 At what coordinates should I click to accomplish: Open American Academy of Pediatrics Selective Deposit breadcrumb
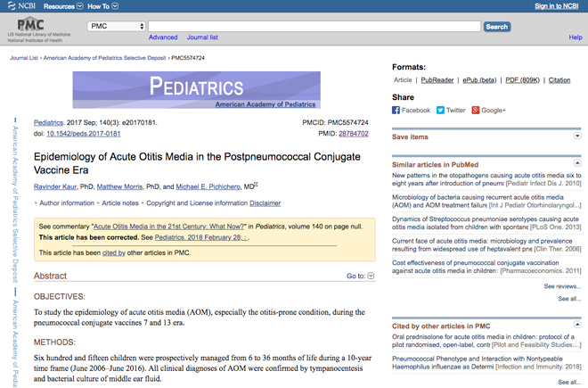(104, 58)
